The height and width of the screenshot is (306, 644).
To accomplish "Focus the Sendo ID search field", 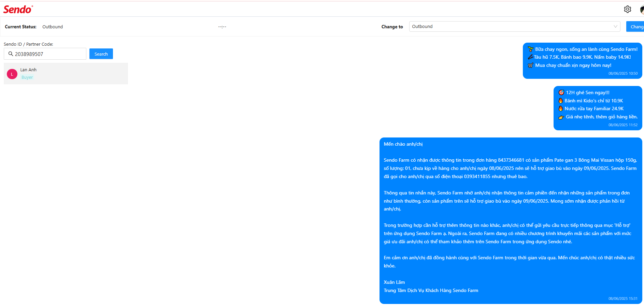I will click(x=45, y=54).
